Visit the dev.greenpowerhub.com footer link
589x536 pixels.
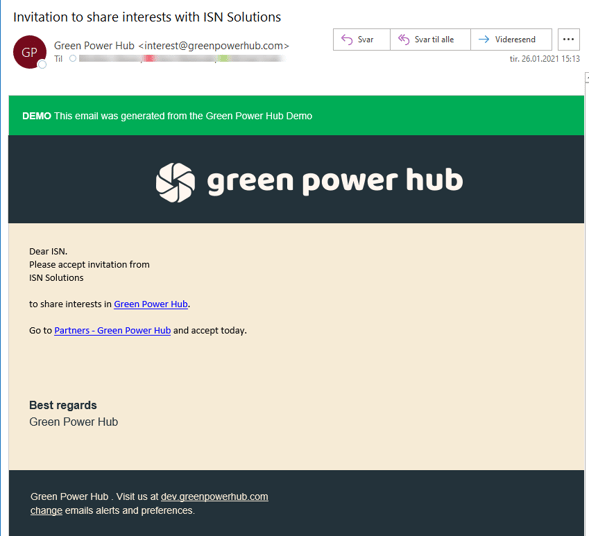(x=214, y=497)
